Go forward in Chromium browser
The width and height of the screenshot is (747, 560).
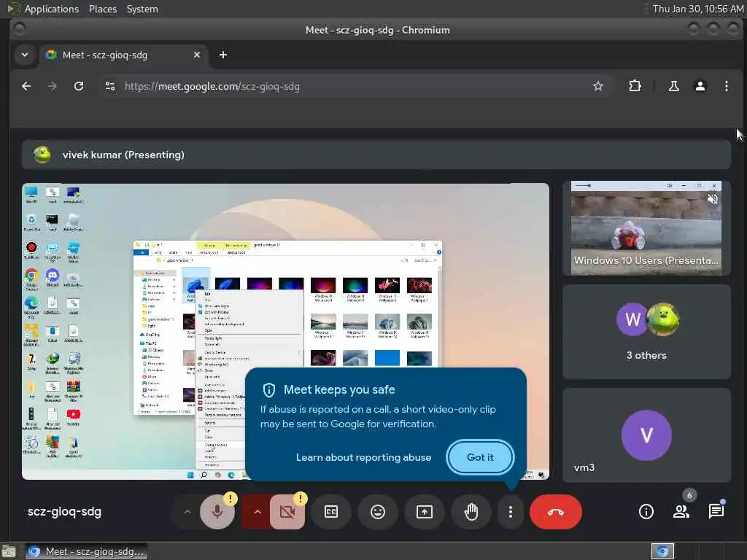point(53,86)
